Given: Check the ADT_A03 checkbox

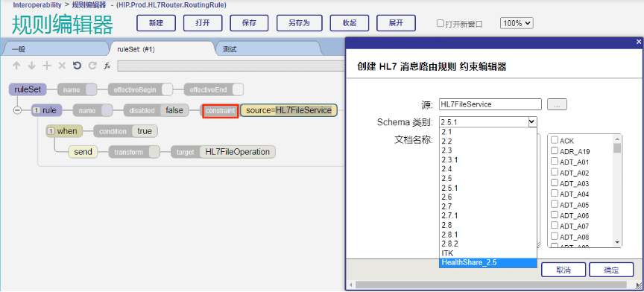Looking at the screenshot, I should click(554, 182).
